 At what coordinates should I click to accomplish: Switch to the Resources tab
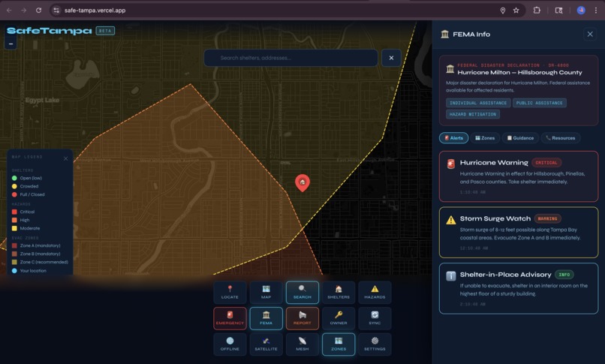click(x=560, y=138)
